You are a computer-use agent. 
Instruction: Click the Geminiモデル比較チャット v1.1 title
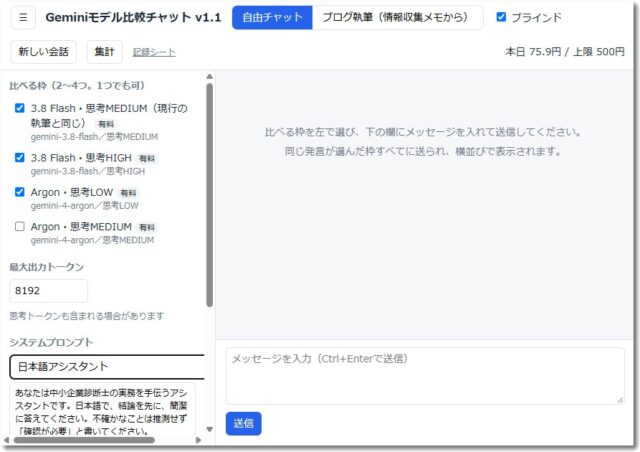pos(133,18)
